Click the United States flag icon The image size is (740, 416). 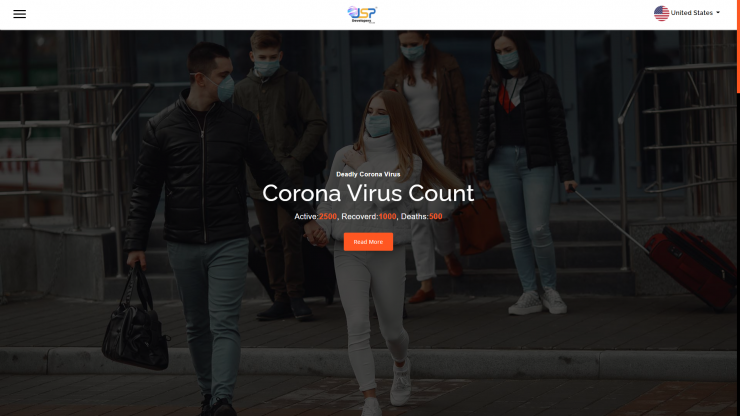point(661,13)
